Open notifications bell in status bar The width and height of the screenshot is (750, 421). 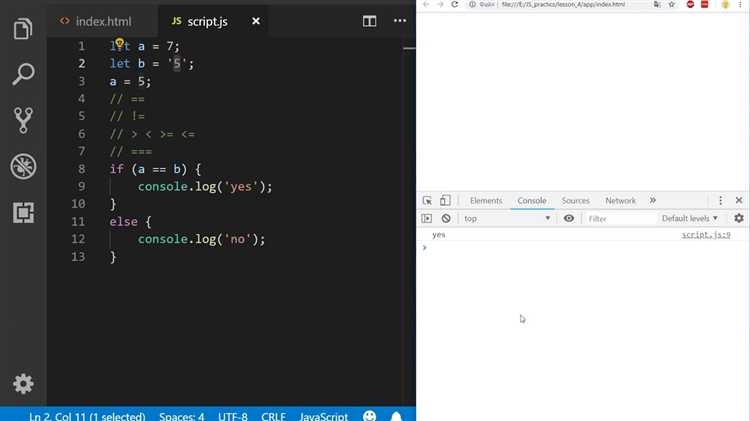(x=396, y=416)
